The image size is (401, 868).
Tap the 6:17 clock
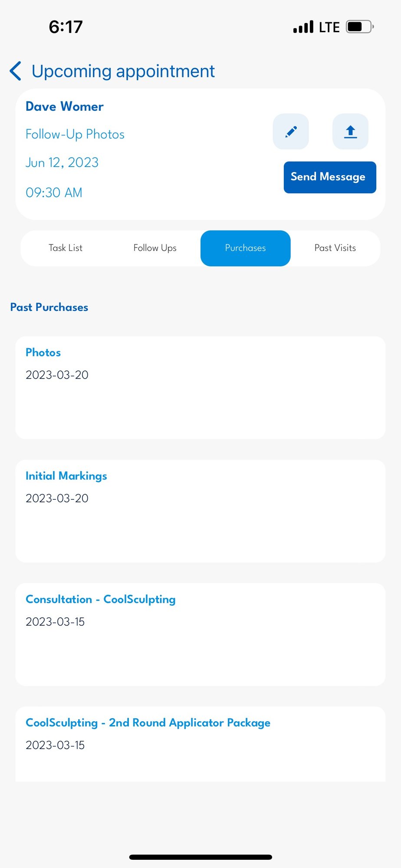66,27
